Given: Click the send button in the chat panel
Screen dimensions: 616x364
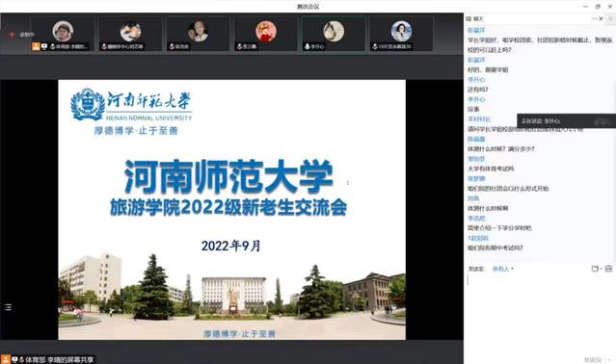Looking at the screenshot, I should [x=593, y=359].
